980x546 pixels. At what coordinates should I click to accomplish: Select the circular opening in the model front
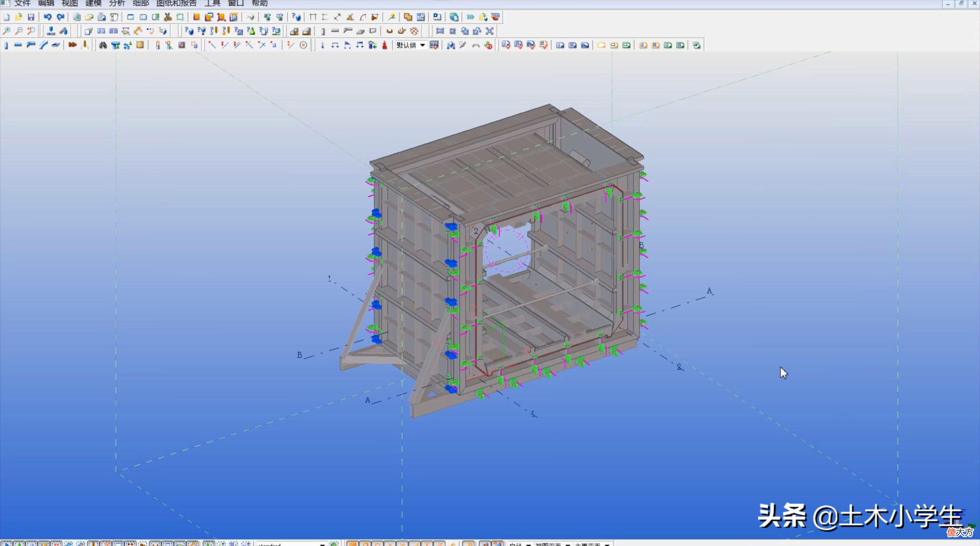click(x=506, y=250)
